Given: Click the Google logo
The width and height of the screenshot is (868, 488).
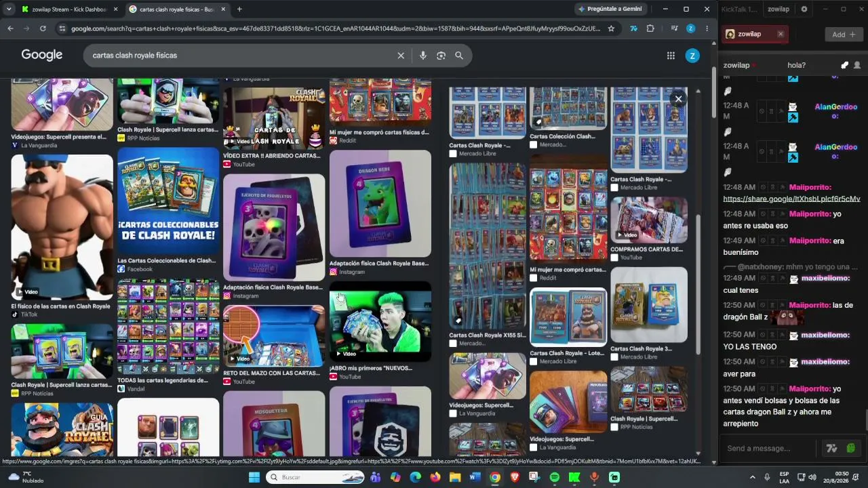Looking at the screenshot, I should pyautogui.click(x=42, y=55).
